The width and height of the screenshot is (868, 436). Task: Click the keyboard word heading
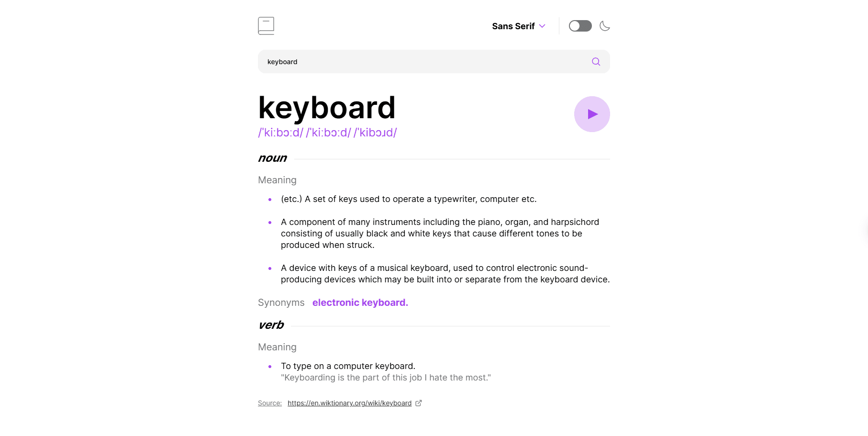[327, 108]
